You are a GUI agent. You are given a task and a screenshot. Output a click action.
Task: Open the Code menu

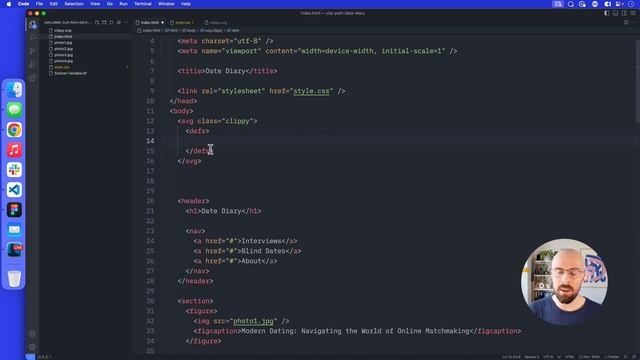pyautogui.click(x=23, y=4)
